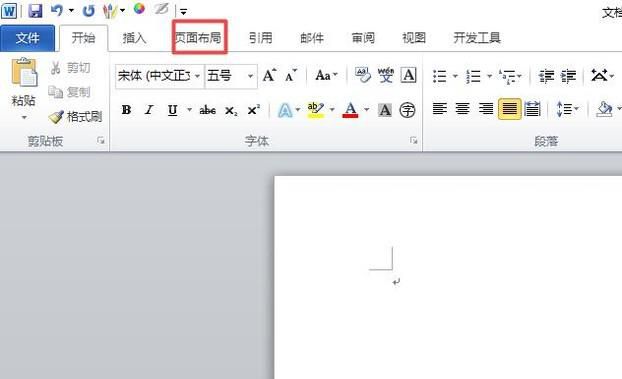Switch to the 视图 View tab
The image size is (622, 379).
[x=414, y=38]
